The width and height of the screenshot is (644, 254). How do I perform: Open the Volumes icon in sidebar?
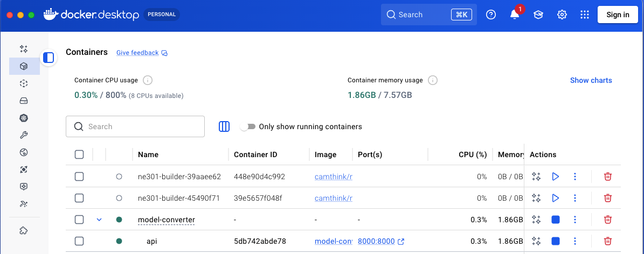click(x=24, y=101)
